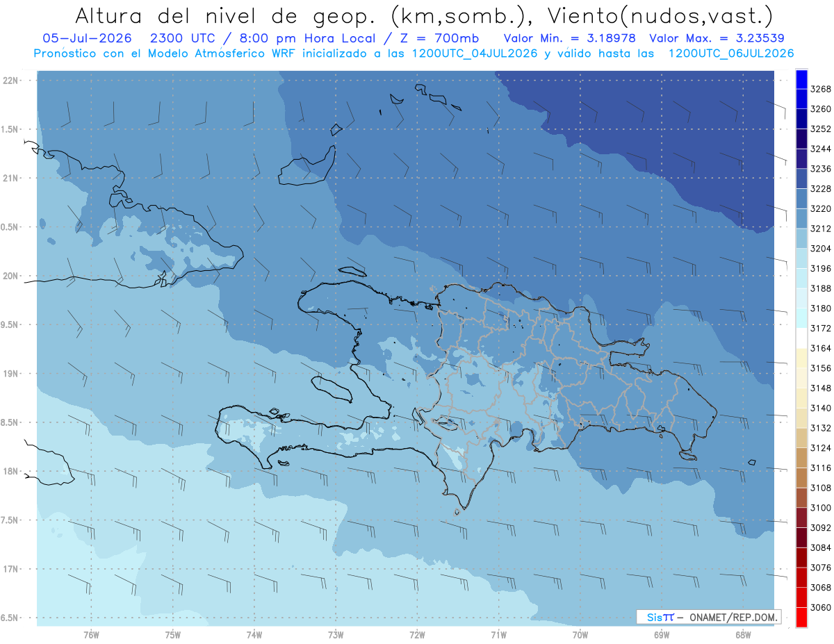
Task: Click the colorbar label '3172'
Action: click(x=821, y=328)
